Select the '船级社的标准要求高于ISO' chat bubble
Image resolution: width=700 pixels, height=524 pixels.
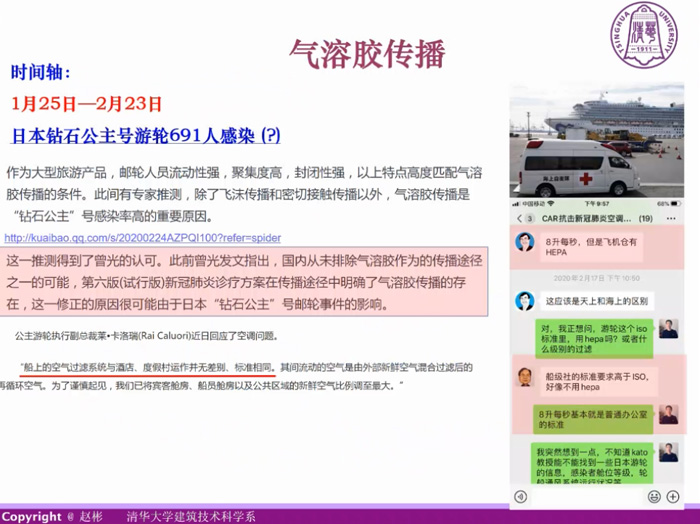(x=598, y=382)
